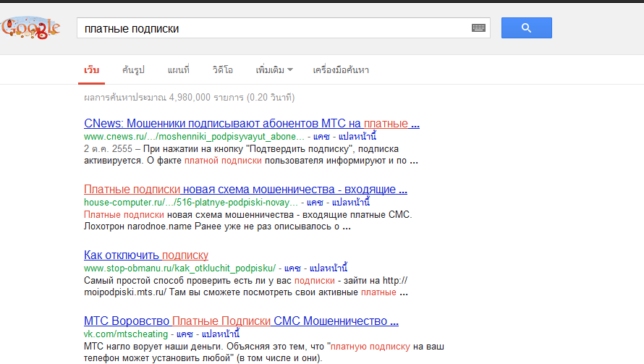Click snippet text МТС нагло ворует наши деньги

(x=153, y=347)
